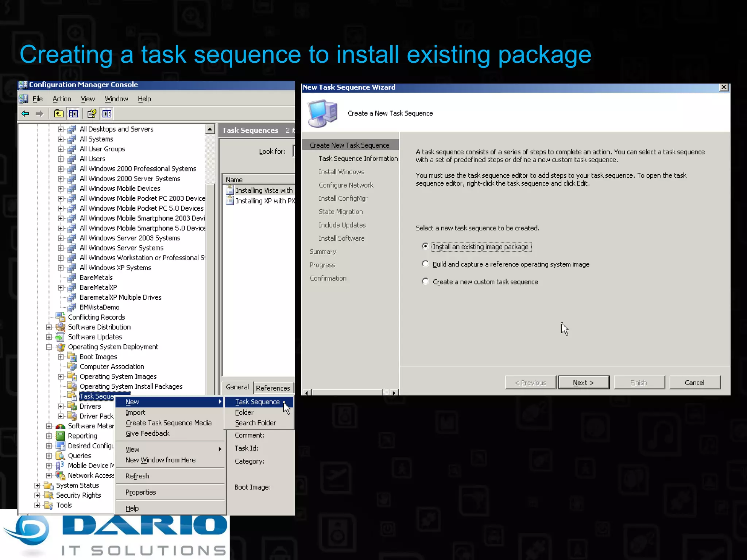Select the Summary step in wizard
This screenshot has height=560, width=747.
(323, 252)
